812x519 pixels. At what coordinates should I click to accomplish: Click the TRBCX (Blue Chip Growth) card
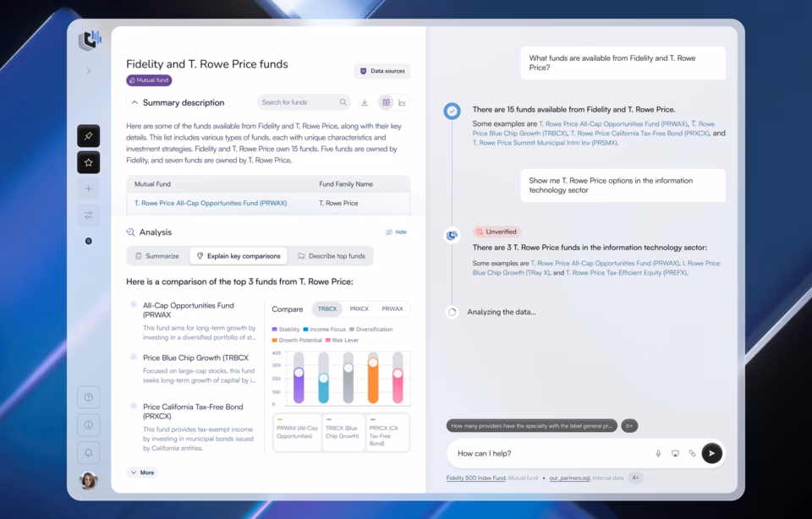click(343, 433)
